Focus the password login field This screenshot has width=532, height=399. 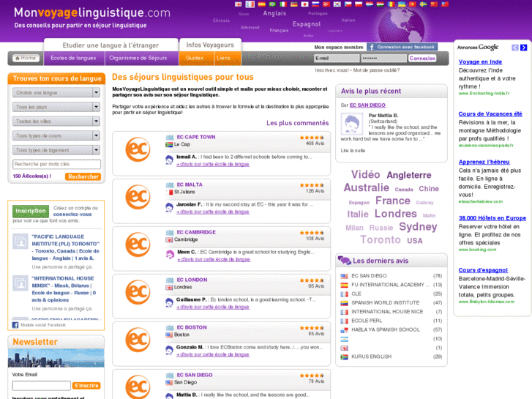tap(383, 58)
